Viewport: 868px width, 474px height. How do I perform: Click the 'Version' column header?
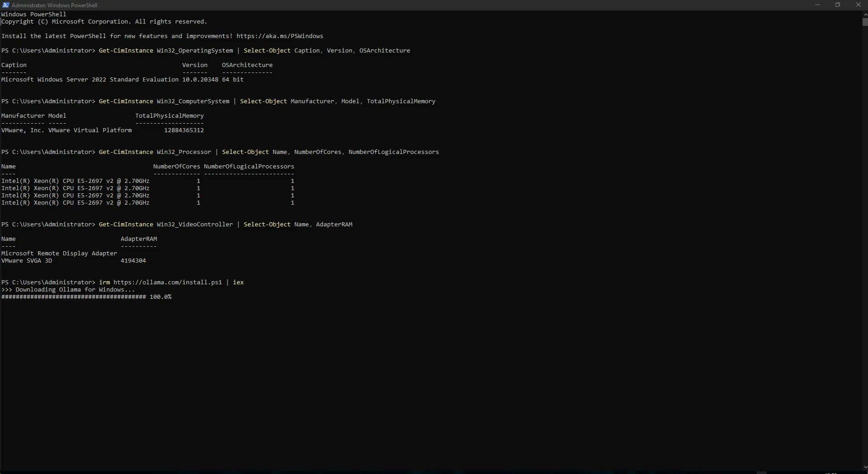pyautogui.click(x=194, y=65)
